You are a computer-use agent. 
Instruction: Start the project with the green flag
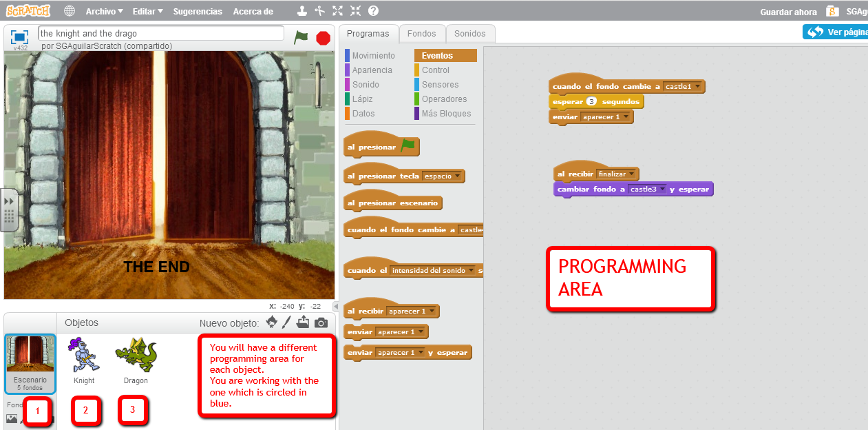301,38
